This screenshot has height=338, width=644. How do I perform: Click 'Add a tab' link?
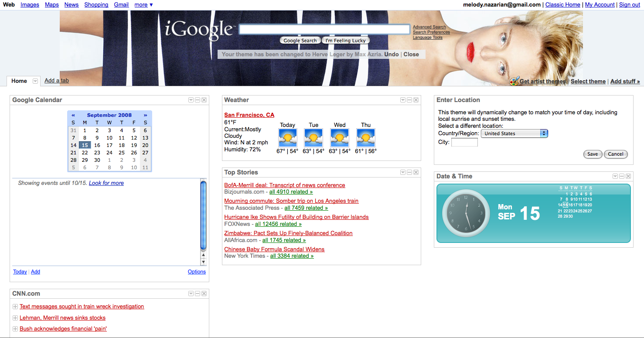[57, 81]
